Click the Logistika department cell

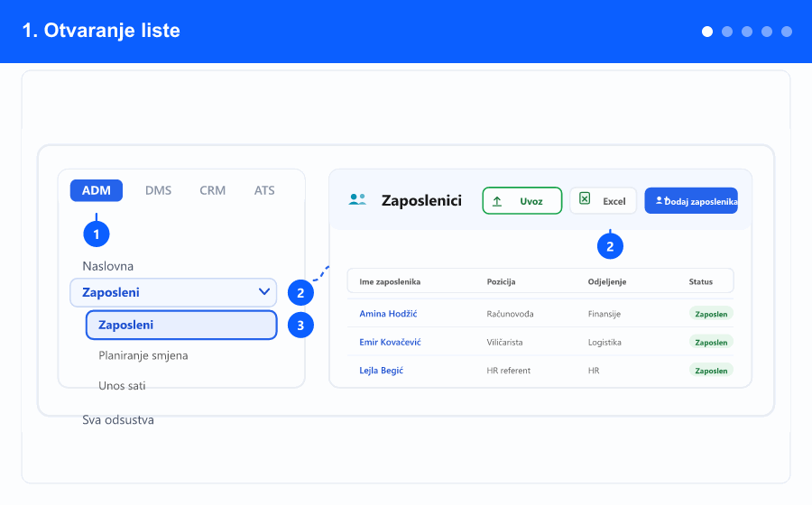(x=604, y=342)
